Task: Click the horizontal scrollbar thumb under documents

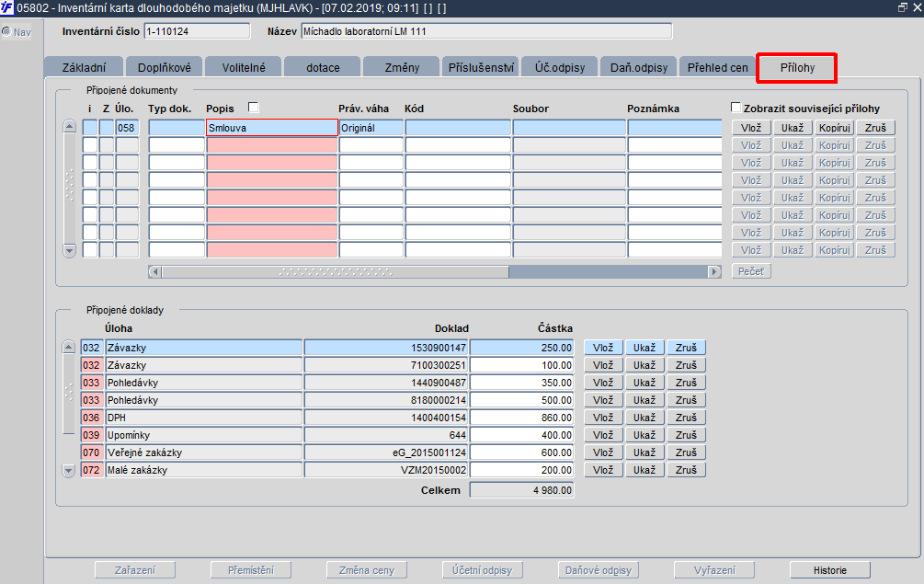Action: (336, 271)
